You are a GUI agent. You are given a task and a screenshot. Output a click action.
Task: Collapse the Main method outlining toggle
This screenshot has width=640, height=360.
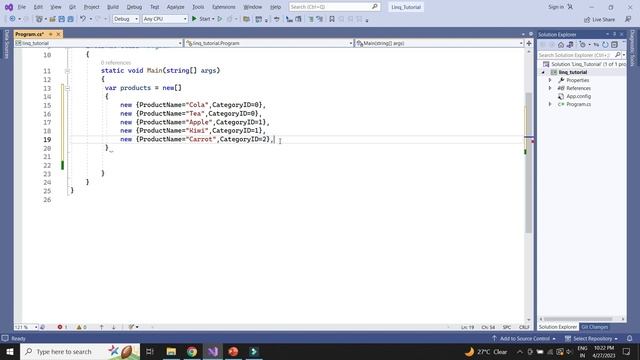pyautogui.click(x=67, y=71)
